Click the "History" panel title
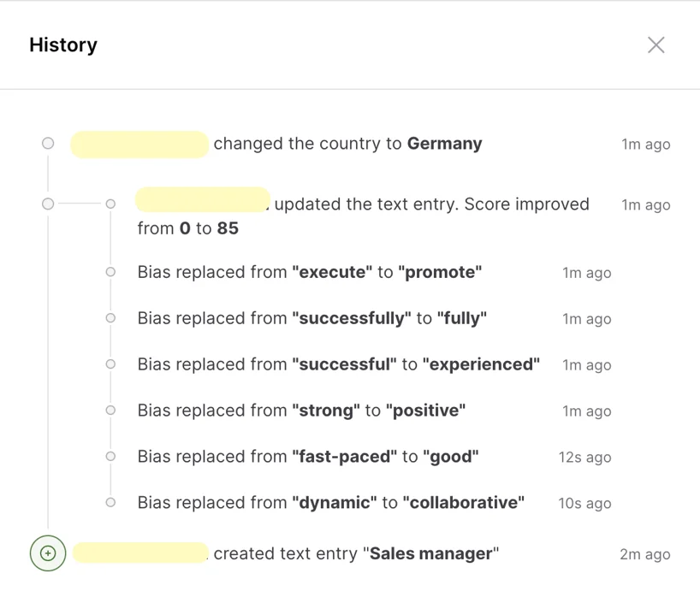This screenshot has height=603, width=700. pyautogui.click(x=63, y=45)
